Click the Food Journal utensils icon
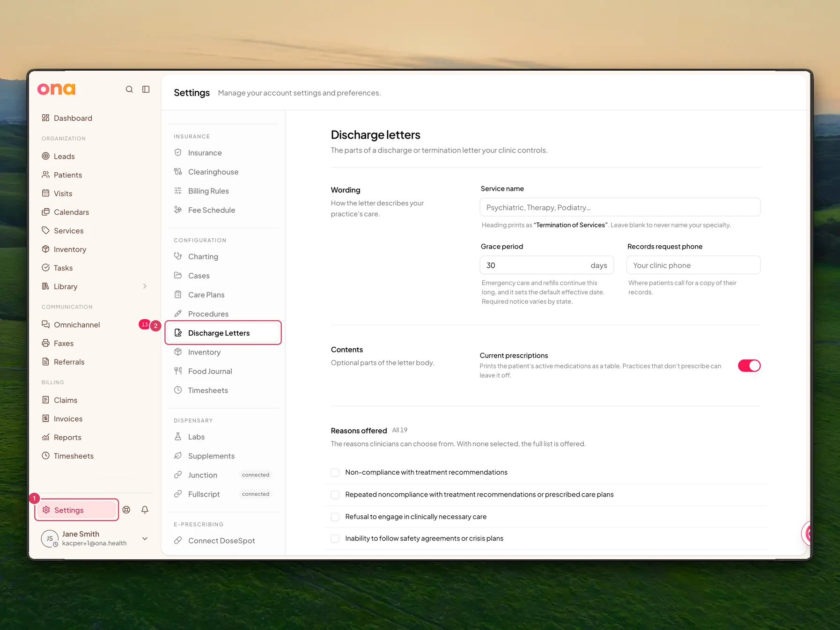Screen dimensions: 840x630 [x=178, y=371]
